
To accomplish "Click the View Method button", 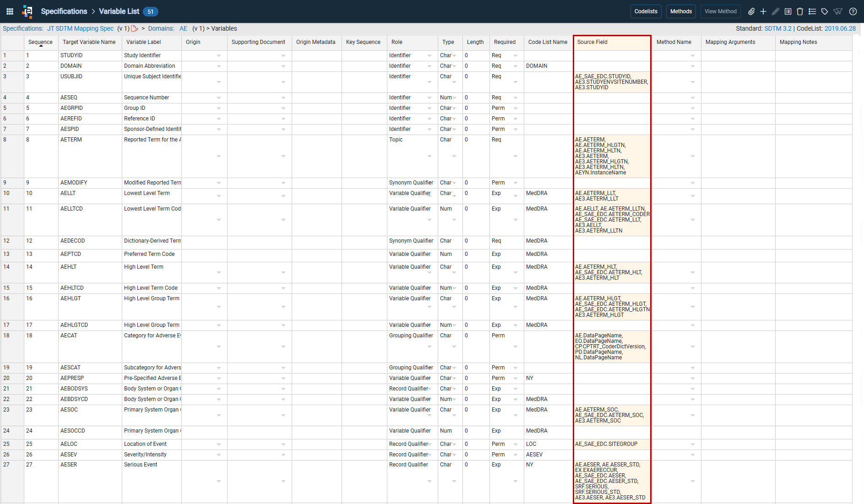I will tap(721, 11).
